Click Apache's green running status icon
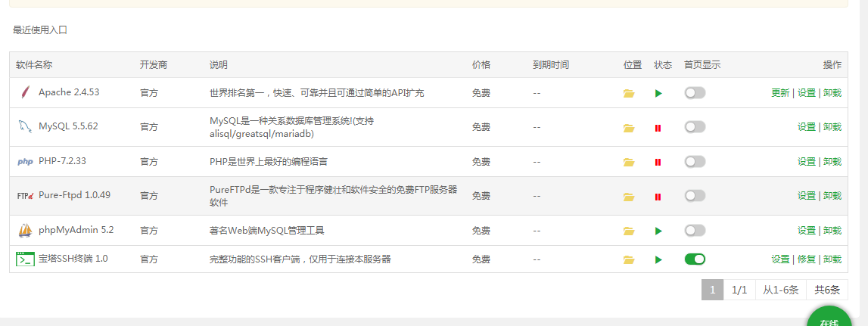 658,94
